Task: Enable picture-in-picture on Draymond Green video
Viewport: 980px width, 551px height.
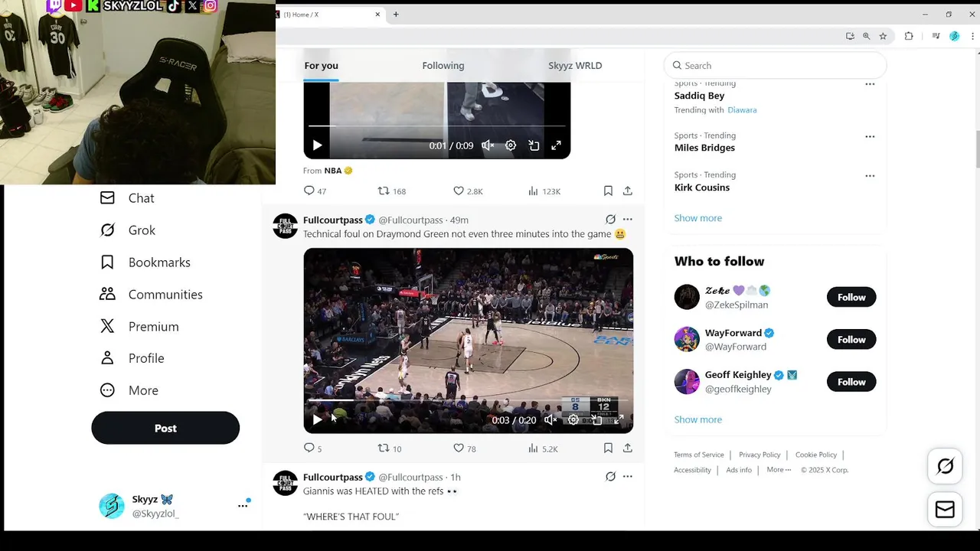Action: (x=596, y=419)
